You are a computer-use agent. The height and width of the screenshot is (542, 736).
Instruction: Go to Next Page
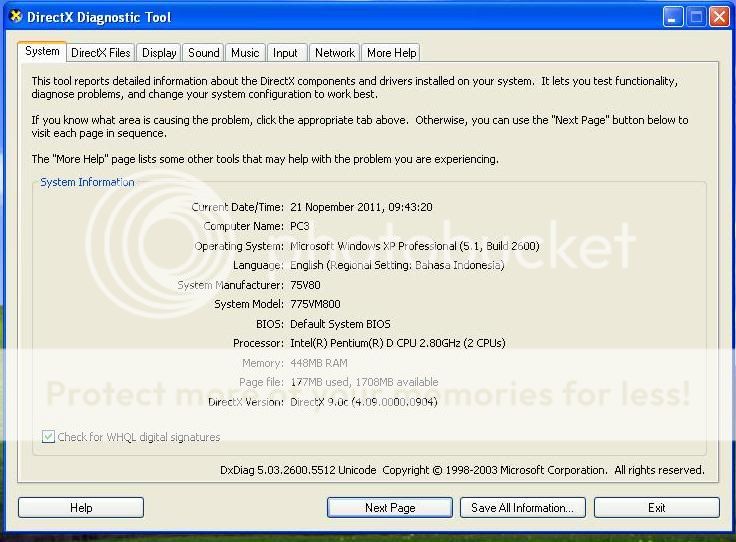(x=390, y=508)
